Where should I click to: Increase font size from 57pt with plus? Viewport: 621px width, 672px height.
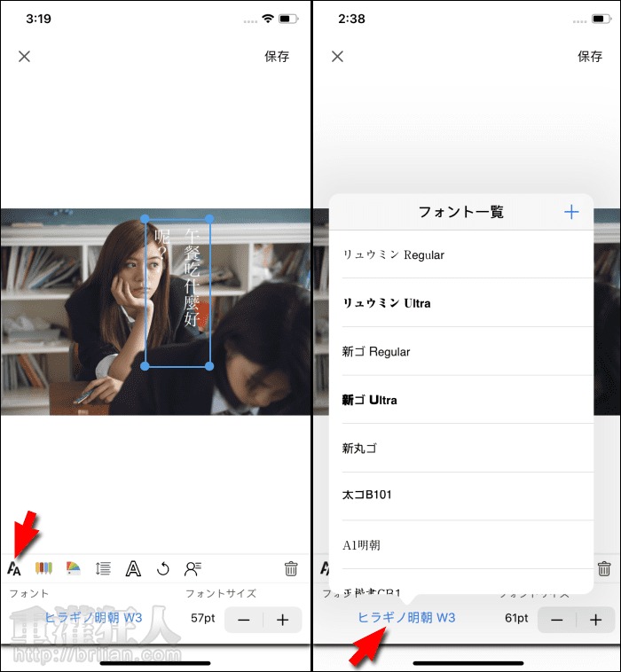pos(283,620)
